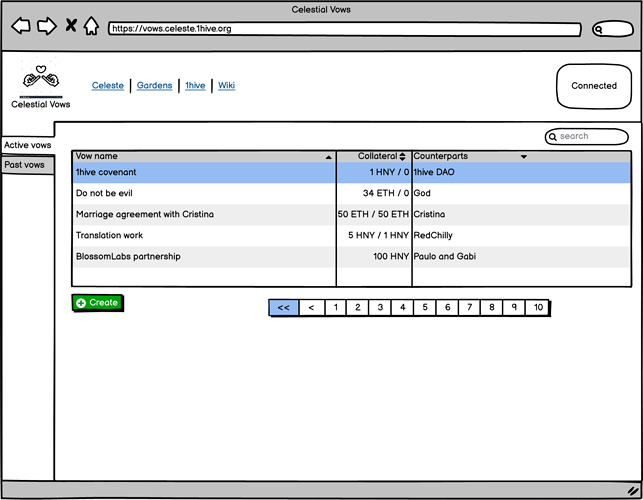Jump to first page with << button
Image resolution: width=643 pixels, height=500 pixels.
point(283,308)
